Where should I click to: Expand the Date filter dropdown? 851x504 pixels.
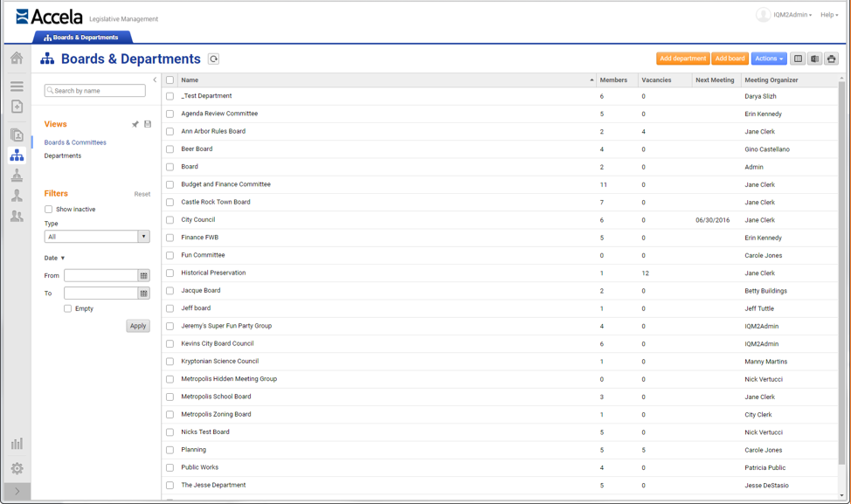click(x=54, y=259)
